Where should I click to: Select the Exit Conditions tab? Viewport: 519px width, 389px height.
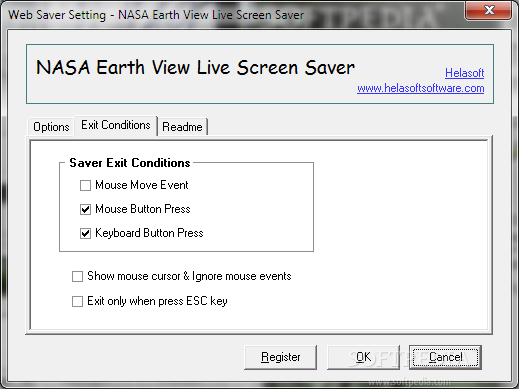click(x=116, y=125)
